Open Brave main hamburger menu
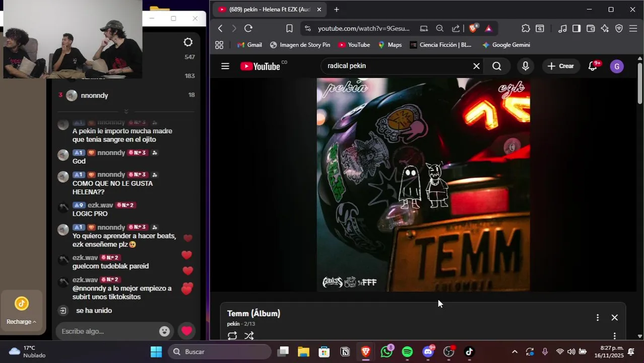 coord(633,29)
